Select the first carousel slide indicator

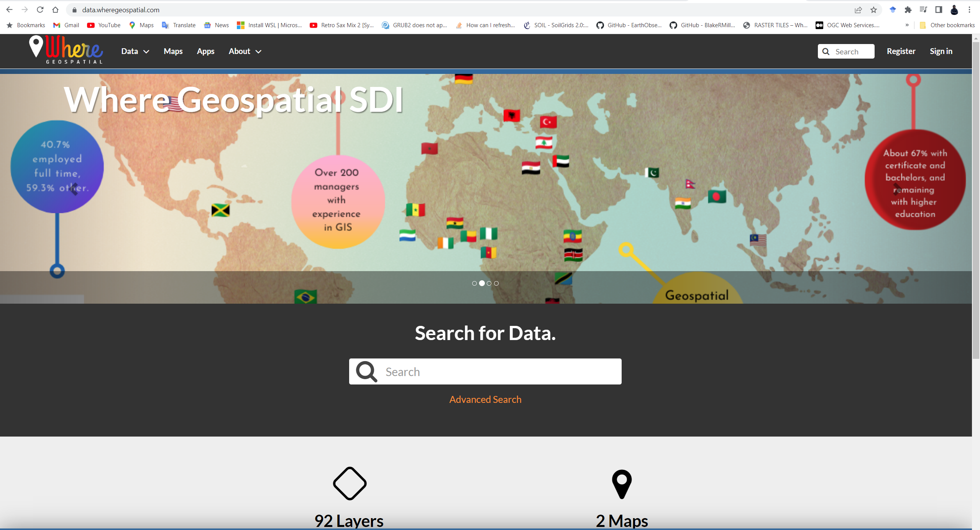coord(474,283)
